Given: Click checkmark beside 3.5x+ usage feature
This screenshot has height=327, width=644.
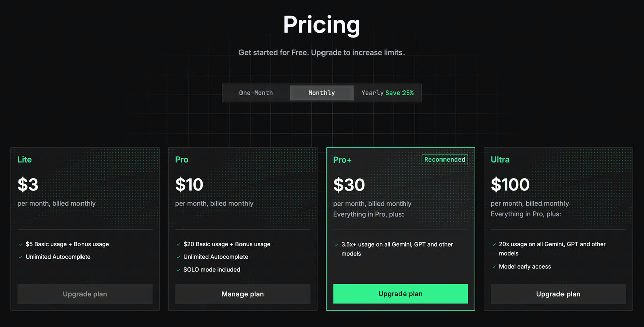Looking at the screenshot, I should click(336, 244).
